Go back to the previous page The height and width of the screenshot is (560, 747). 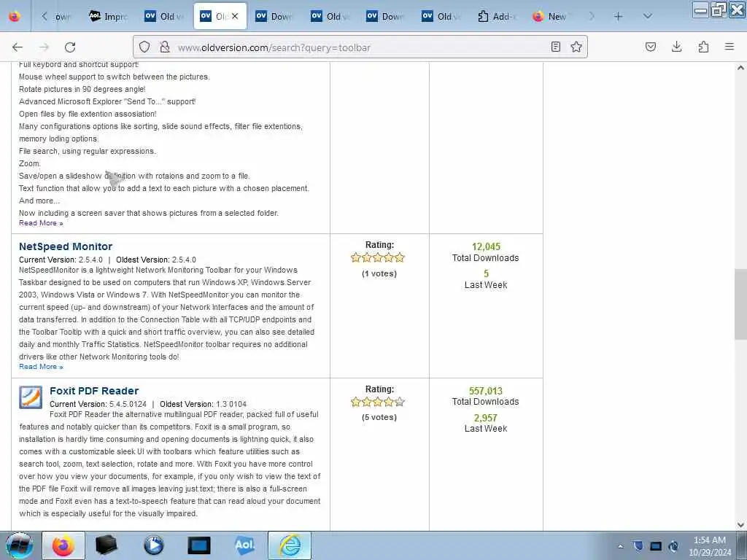[x=18, y=47]
